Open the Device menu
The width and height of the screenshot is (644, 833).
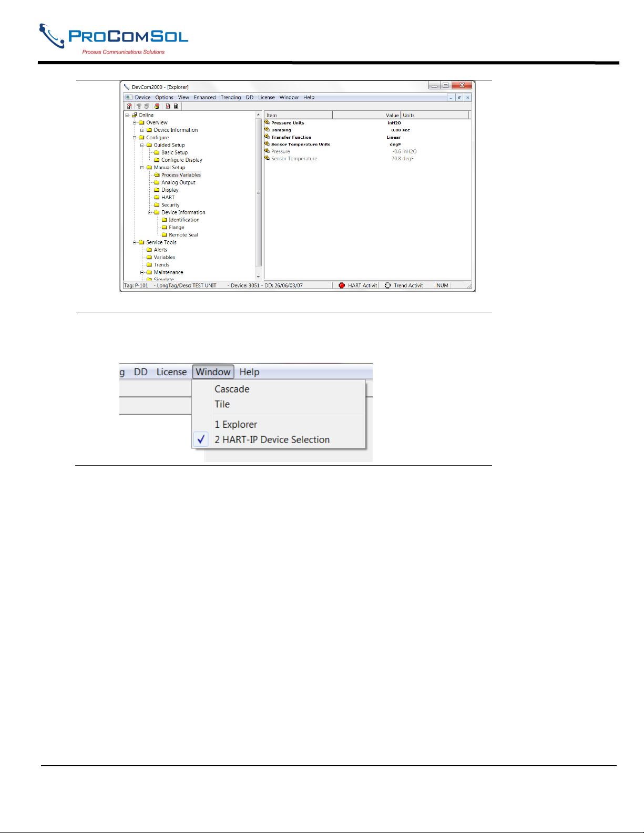pyautogui.click(x=143, y=97)
